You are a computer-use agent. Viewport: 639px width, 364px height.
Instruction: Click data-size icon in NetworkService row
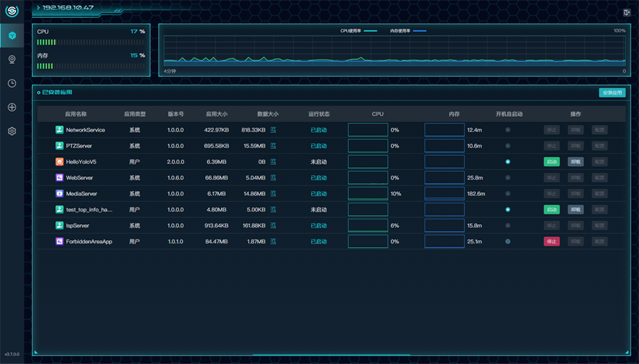273,130
